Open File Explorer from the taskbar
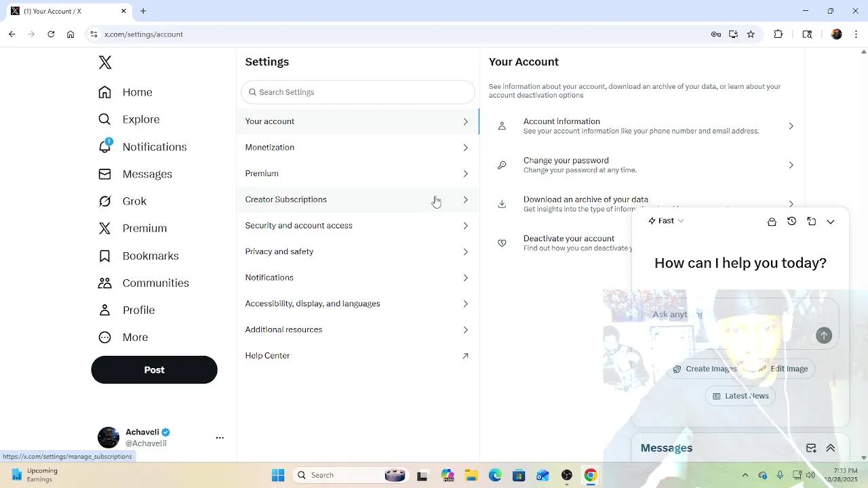 471,475
